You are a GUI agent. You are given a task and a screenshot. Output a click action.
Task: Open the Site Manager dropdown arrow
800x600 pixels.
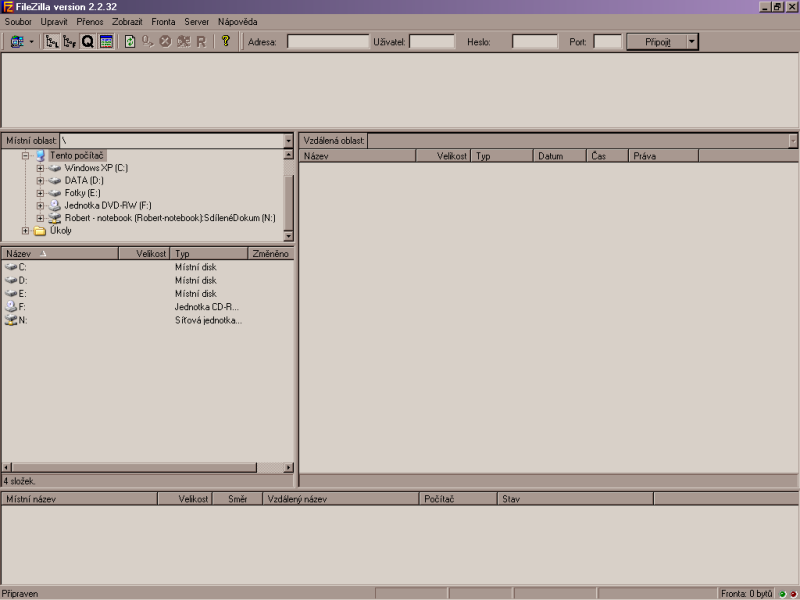(x=31, y=42)
